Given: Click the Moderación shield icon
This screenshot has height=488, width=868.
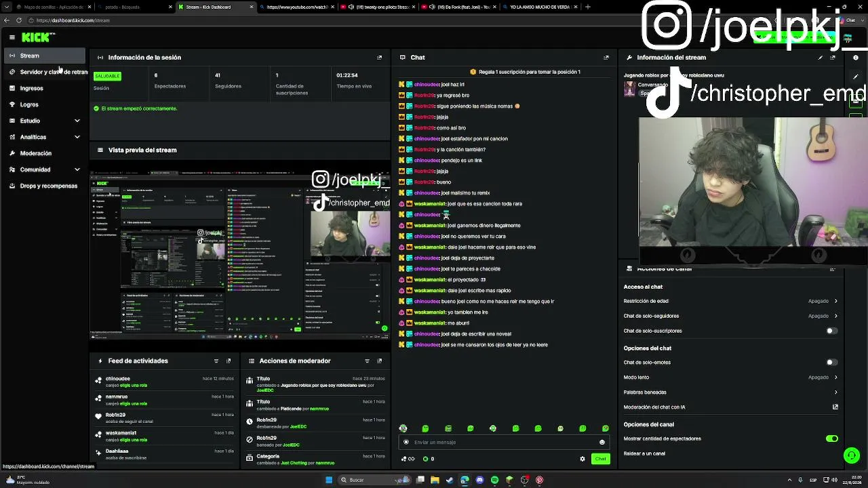Looking at the screenshot, I should pos(12,153).
